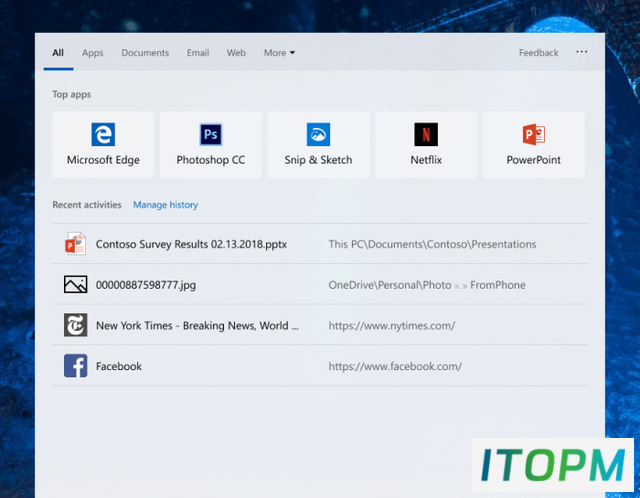Click the Feedback button

[x=538, y=53]
